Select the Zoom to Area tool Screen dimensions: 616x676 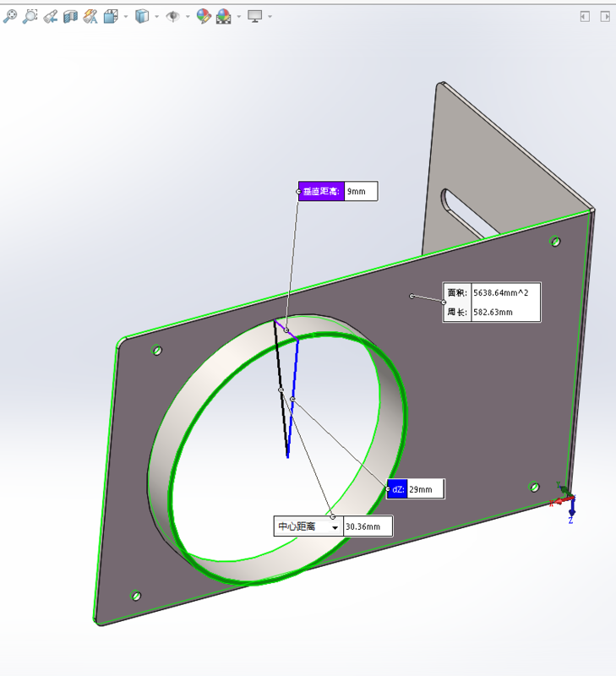click(x=30, y=16)
